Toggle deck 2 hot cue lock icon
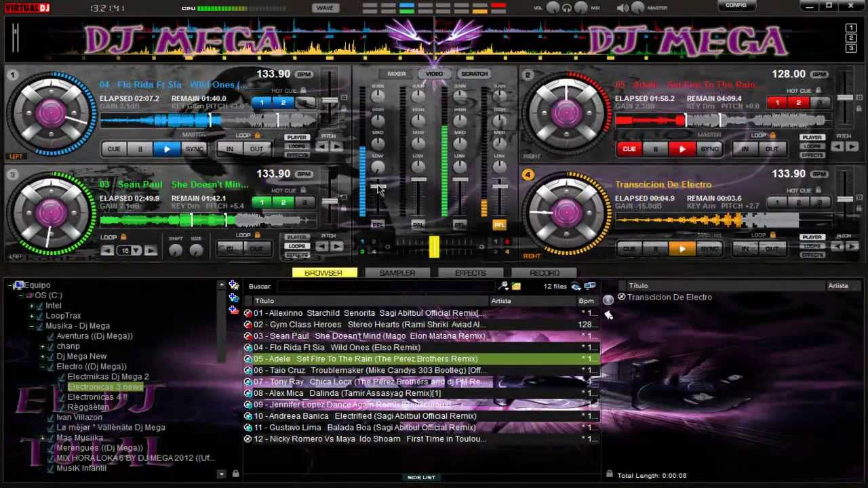The width and height of the screenshot is (868, 488). click(818, 90)
